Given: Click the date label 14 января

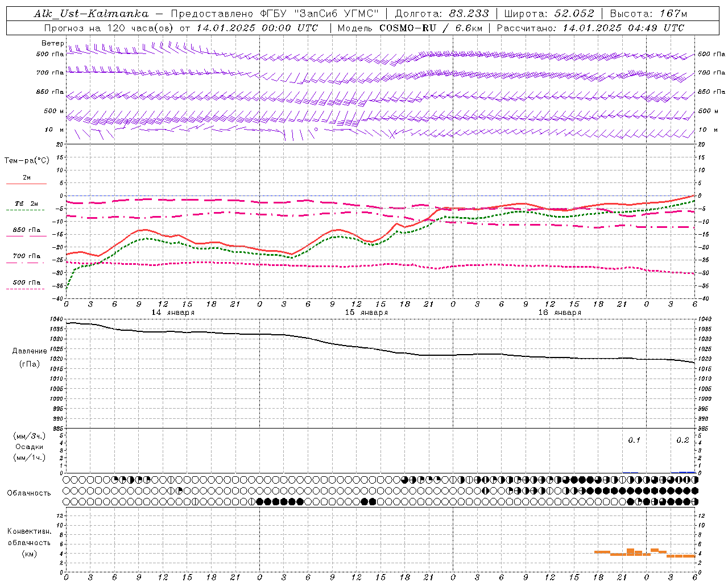Looking at the screenshot, I should tap(173, 312).
